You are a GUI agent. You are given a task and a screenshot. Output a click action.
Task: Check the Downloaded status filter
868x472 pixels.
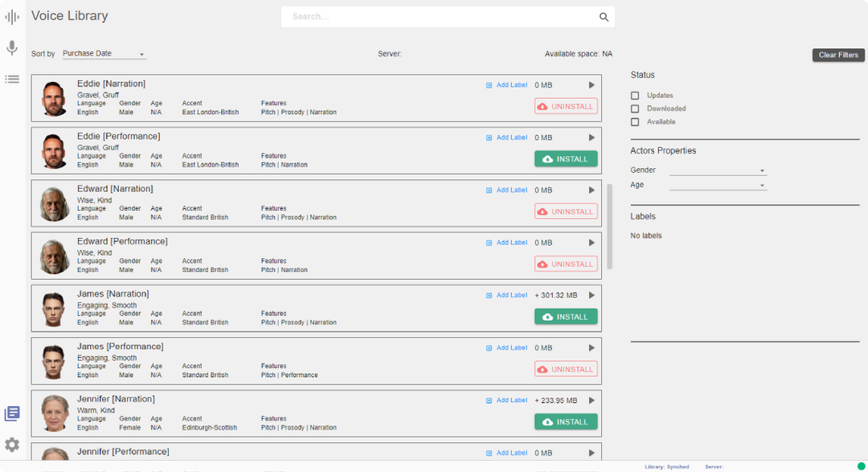635,109
